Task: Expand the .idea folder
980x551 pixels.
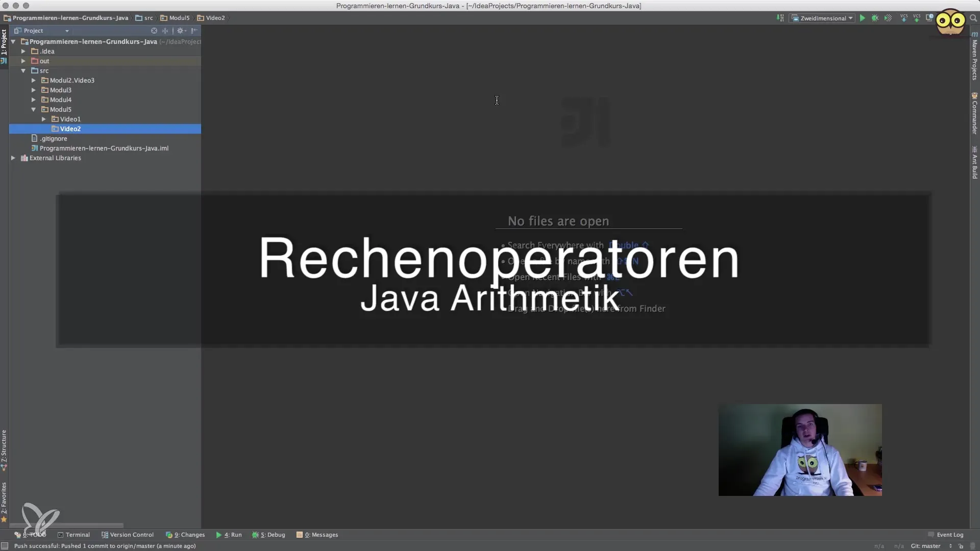Action: tap(23, 51)
